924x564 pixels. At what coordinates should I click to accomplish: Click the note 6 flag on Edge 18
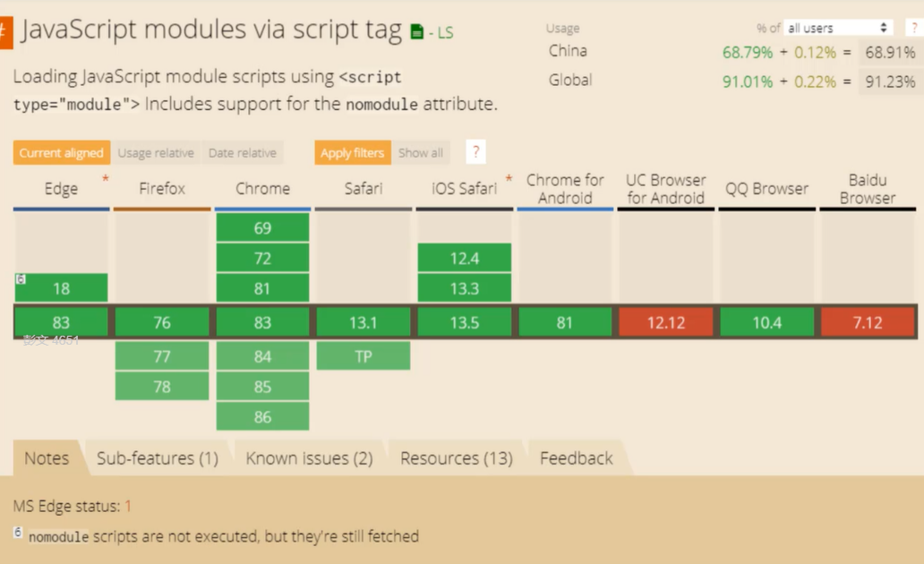pos(21,279)
